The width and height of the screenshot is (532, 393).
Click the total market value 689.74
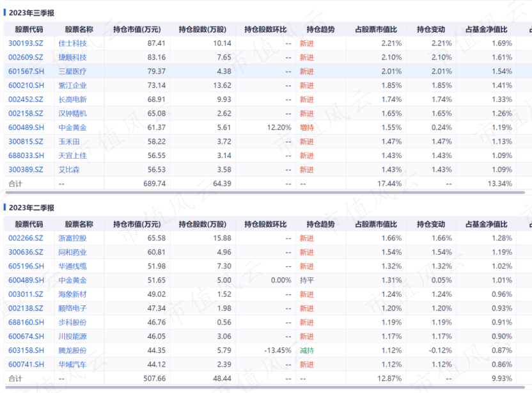(155, 184)
